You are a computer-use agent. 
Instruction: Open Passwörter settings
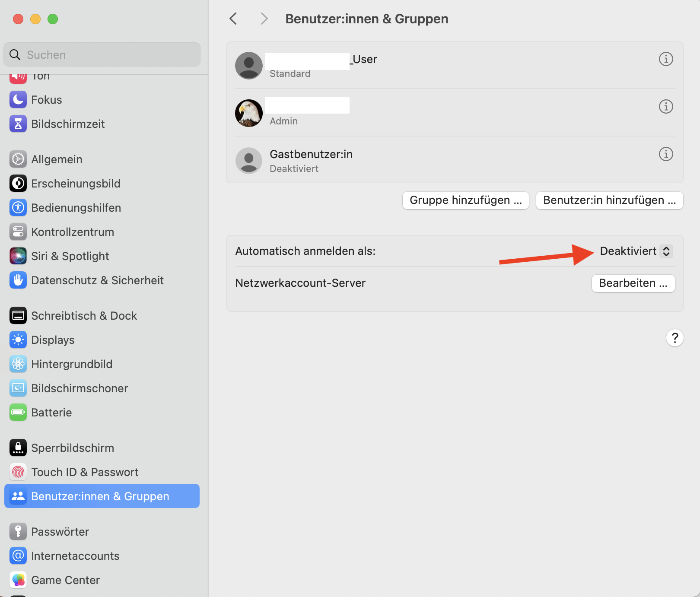[102, 532]
